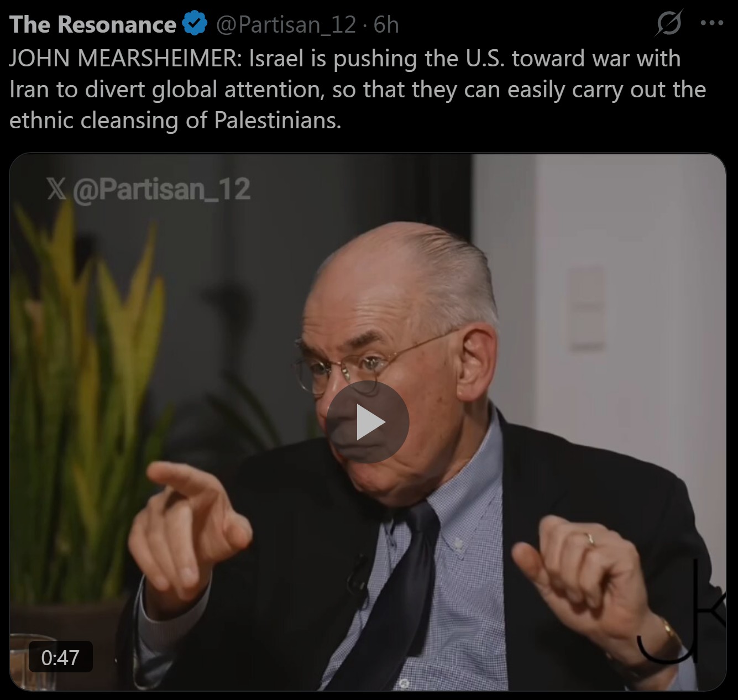Viewport: 738px width, 700px height.
Task: Open the @Partisan_12 handle link
Action: [285, 25]
